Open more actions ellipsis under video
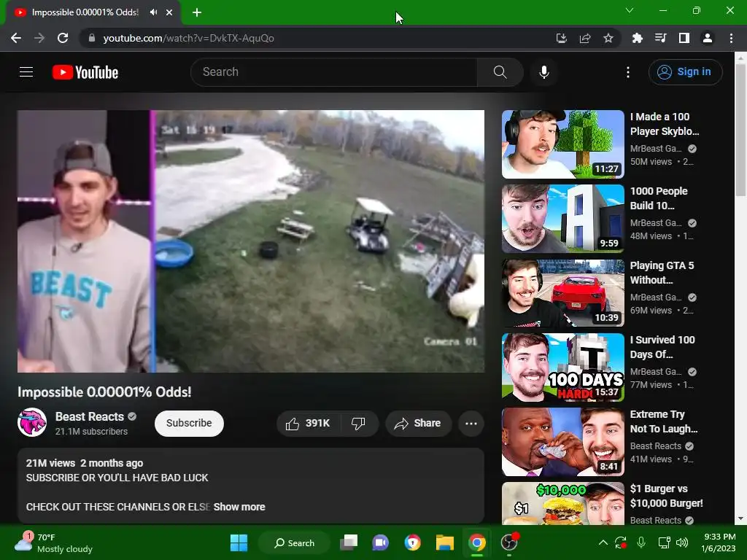Screen dimensions: 747x560 pos(471,424)
